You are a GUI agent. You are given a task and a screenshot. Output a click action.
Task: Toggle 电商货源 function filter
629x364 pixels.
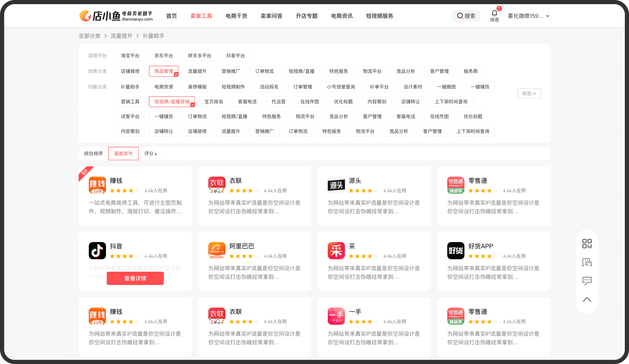click(164, 87)
